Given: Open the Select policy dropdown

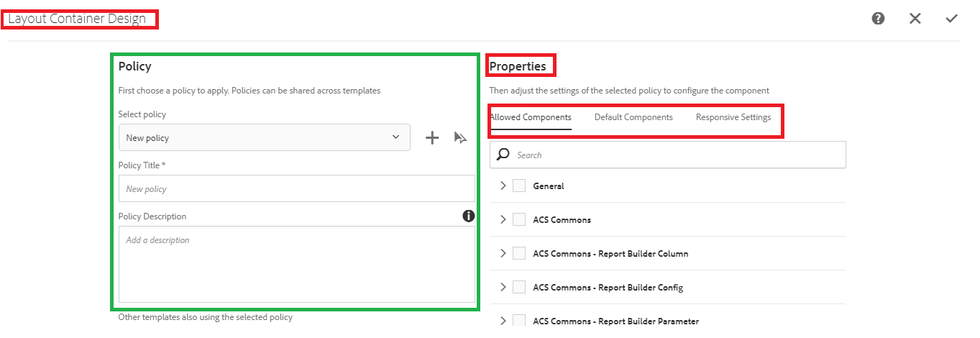Looking at the screenshot, I should 264,137.
